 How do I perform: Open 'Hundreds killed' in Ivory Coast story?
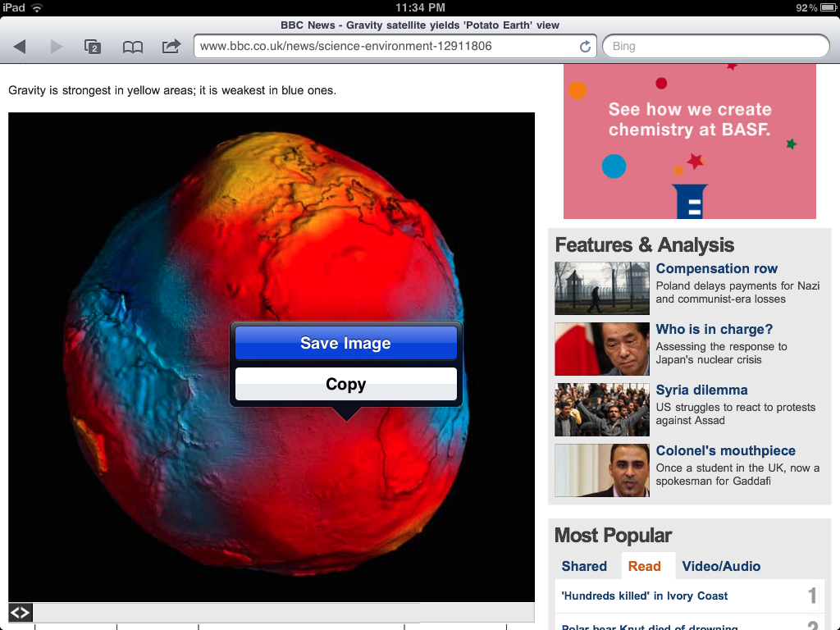click(644, 596)
